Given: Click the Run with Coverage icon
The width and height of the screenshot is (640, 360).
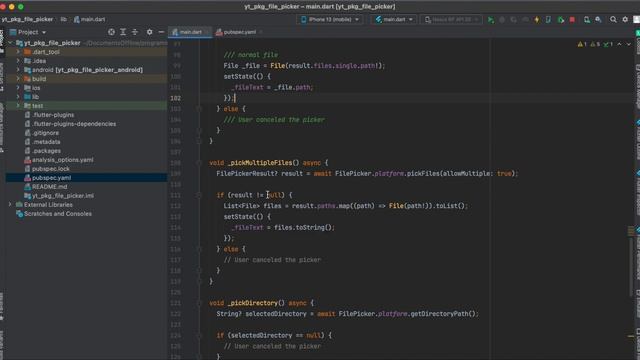Looking at the screenshot, I should [x=513, y=20].
